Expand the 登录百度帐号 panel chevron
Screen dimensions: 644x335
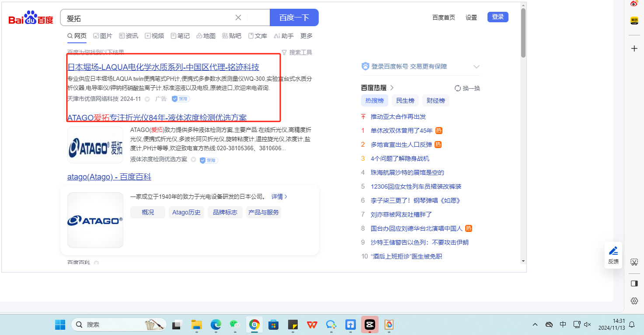pyautogui.click(x=477, y=67)
